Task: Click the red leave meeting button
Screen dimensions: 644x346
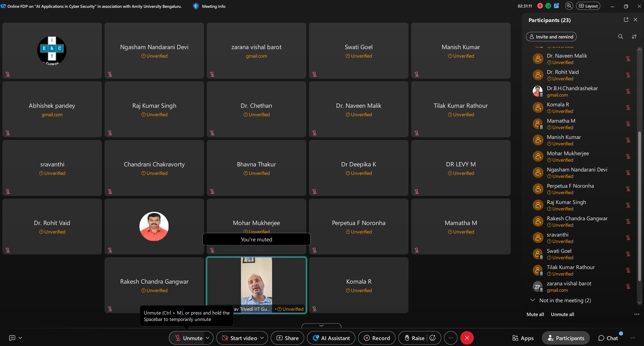Action: point(467,338)
